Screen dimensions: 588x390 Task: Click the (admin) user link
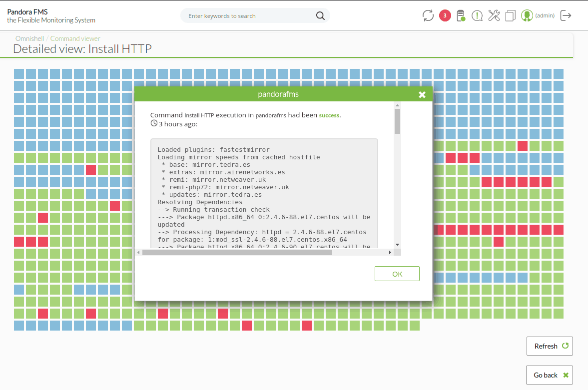545,16
